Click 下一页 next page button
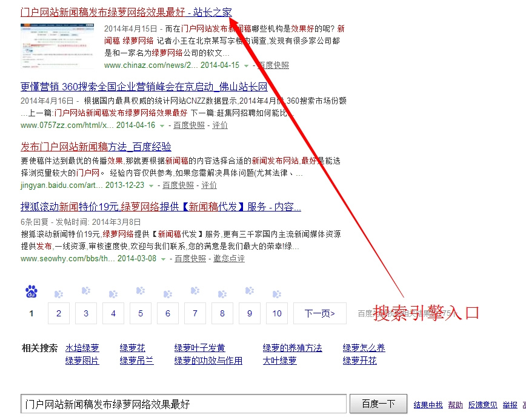This screenshot has width=526, height=420. 320,313
